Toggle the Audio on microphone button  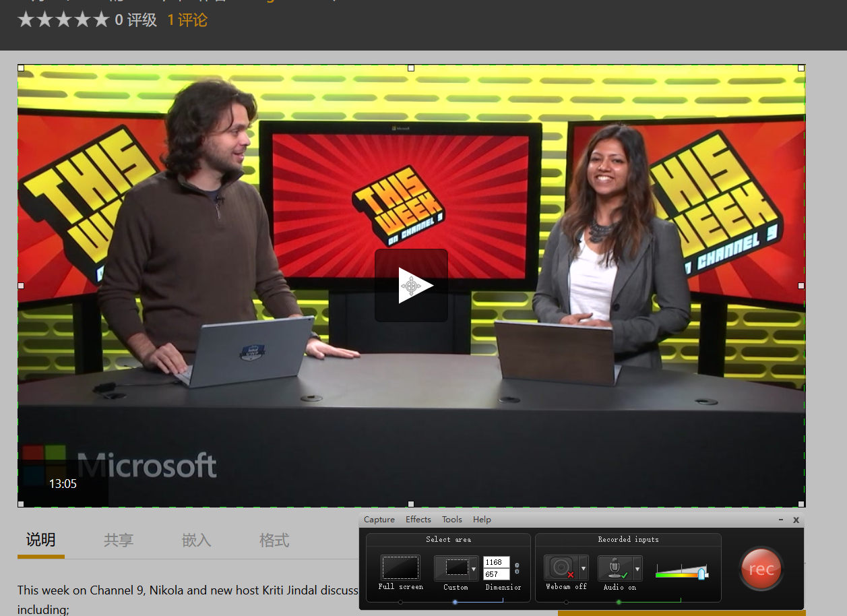pyautogui.click(x=615, y=568)
